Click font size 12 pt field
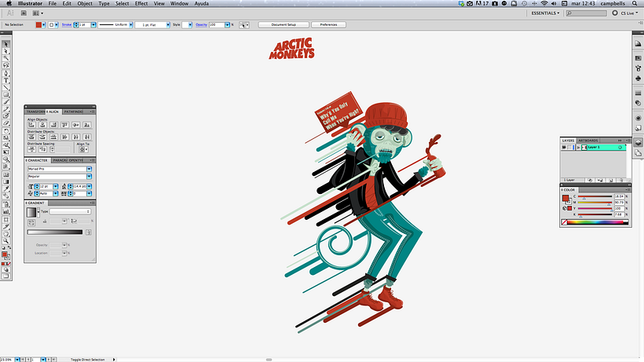The width and height of the screenshot is (644, 362). (x=46, y=186)
